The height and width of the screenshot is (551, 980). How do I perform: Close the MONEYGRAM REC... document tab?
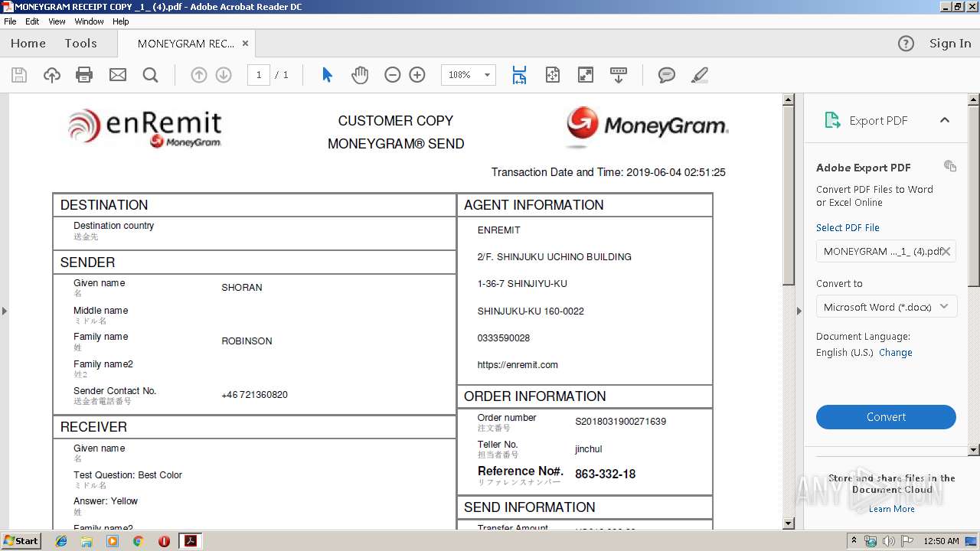(245, 44)
